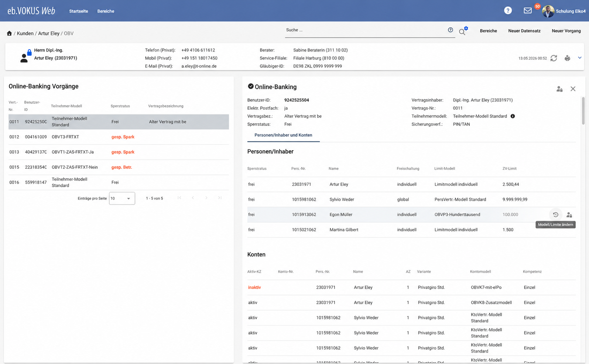
Task: Open the Bereiche menu in top navigation
Action: [106, 11]
